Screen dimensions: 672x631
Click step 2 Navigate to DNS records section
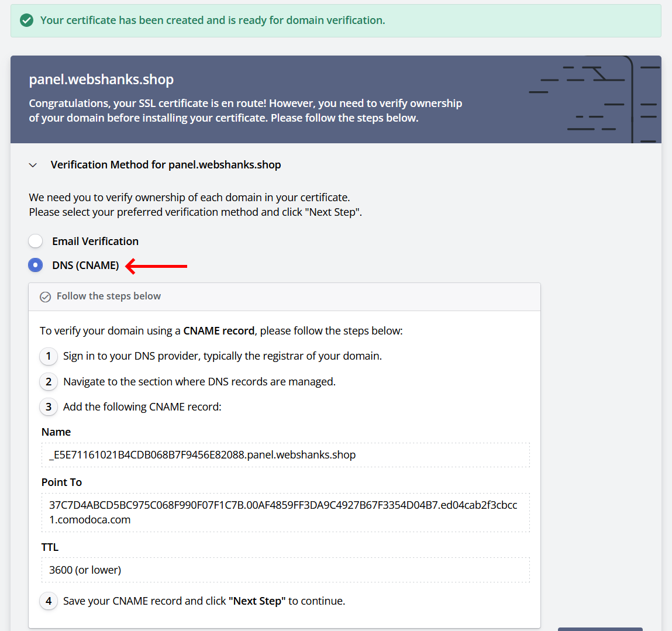pos(199,381)
